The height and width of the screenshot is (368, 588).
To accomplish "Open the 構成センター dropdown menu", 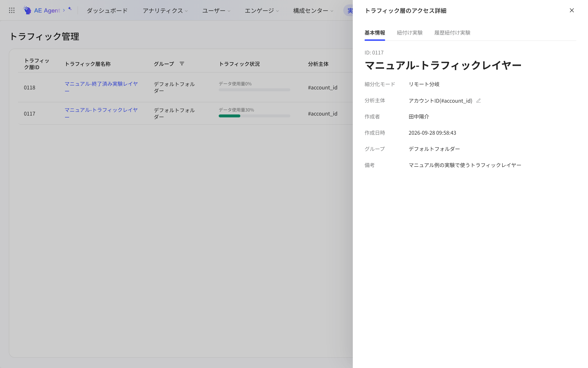I will tap(313, 10).
